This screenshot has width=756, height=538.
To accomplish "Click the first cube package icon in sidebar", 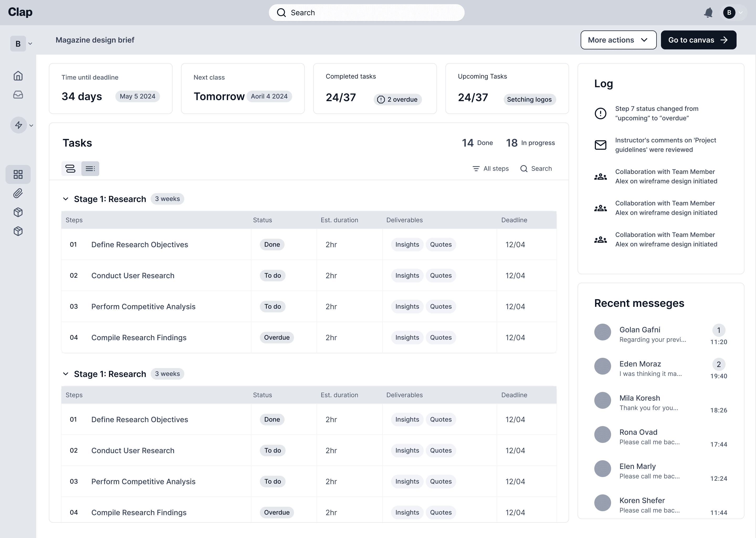I will [x=18, y=212].
